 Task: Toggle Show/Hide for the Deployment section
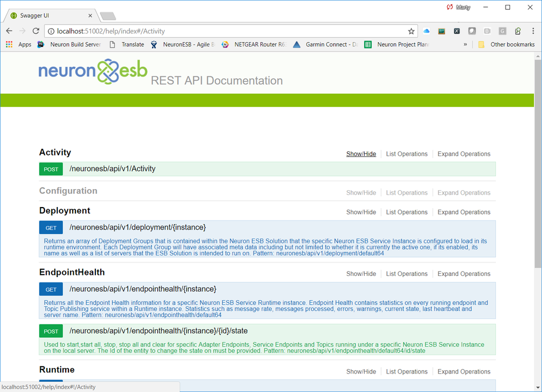361,212
